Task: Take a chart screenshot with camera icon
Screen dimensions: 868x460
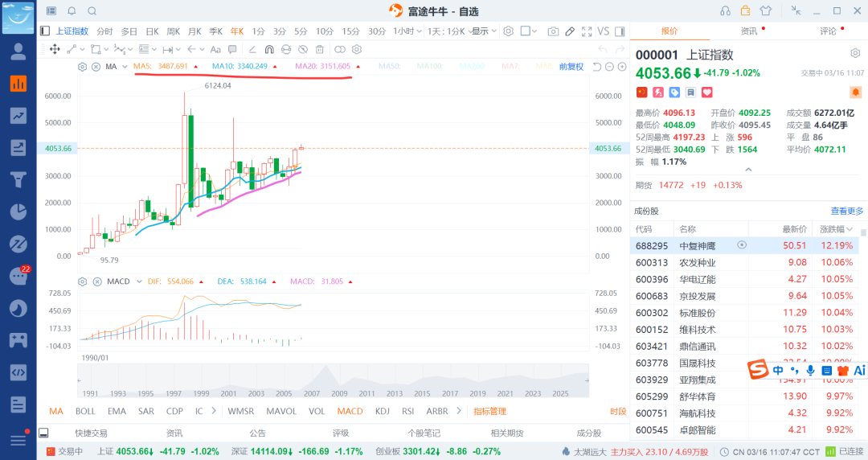Action: click(553, 31)
